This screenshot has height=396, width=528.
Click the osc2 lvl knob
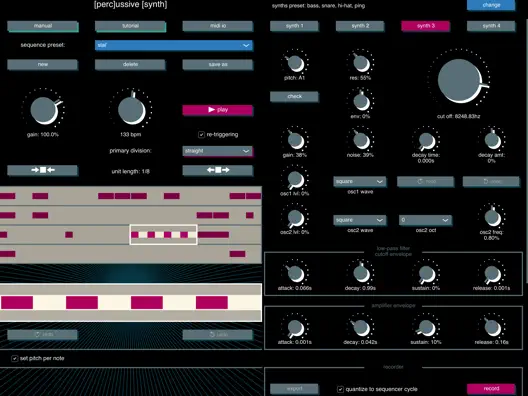point(296,218)
